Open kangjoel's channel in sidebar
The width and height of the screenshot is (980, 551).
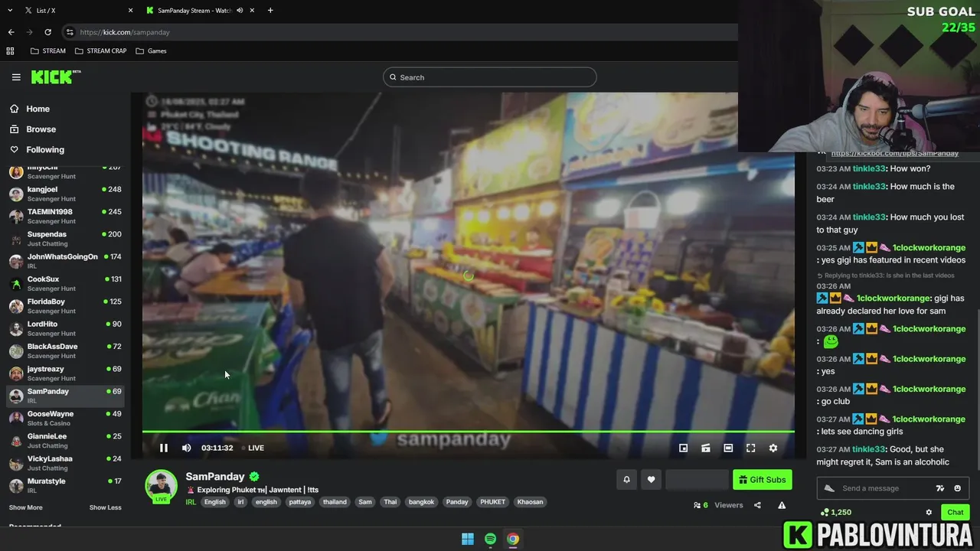(65, 194)
